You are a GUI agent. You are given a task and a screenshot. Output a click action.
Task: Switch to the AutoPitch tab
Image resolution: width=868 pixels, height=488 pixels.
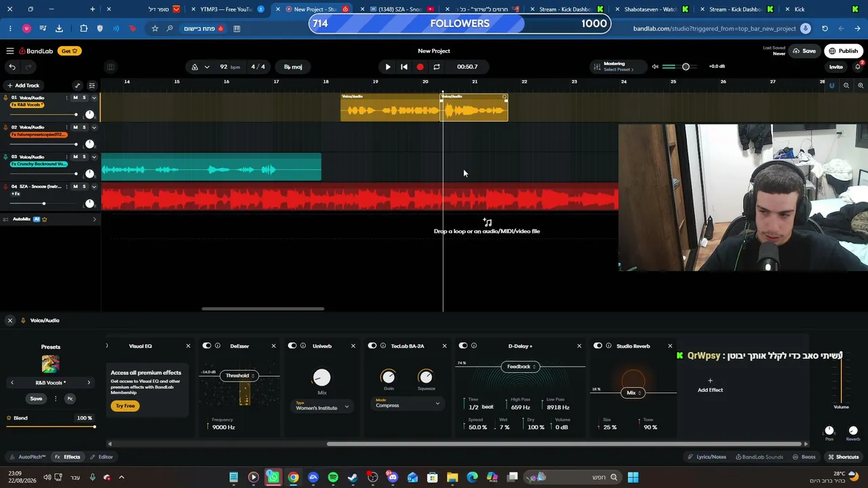pyautogui.click(x=28, y=457)
